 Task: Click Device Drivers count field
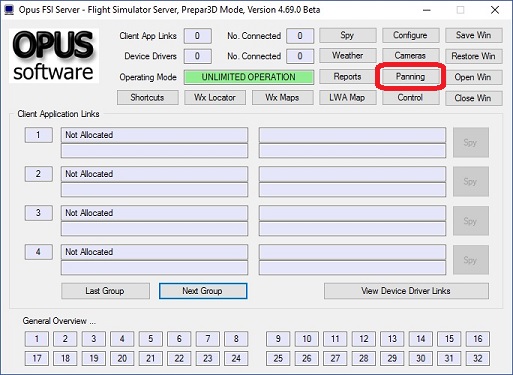coord(198,56)
